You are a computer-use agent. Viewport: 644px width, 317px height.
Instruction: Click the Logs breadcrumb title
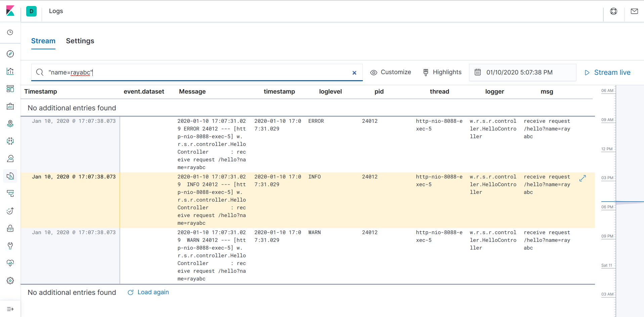pos(56,11)
